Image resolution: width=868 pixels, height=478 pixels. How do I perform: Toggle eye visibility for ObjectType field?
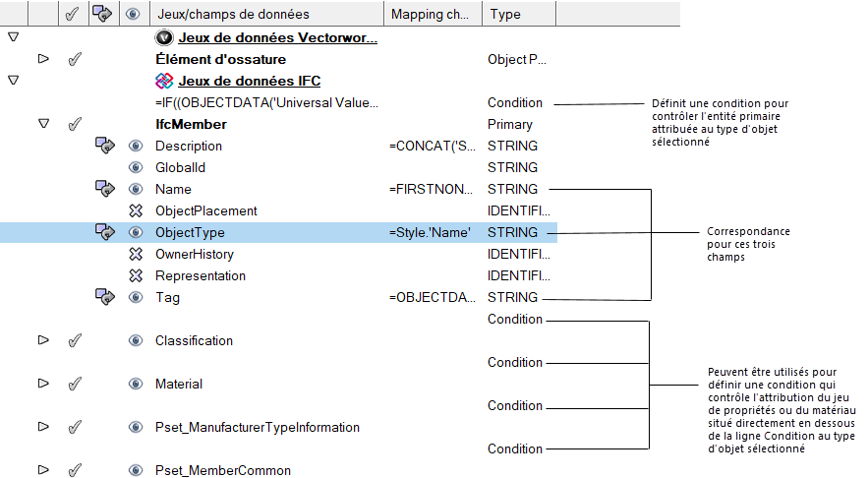click(136, 232)
